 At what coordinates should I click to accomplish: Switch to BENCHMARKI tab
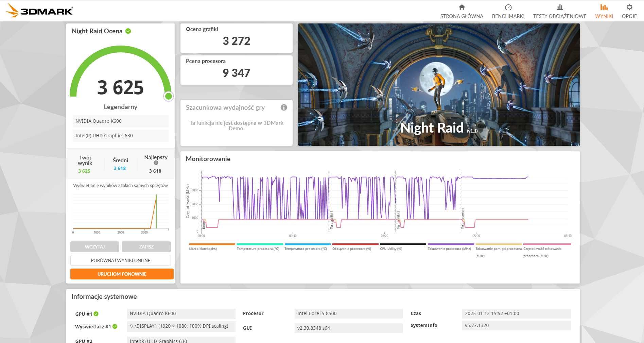tap(508, 16)
